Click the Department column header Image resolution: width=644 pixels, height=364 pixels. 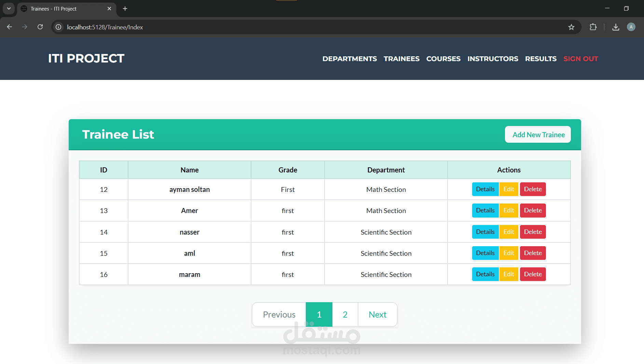point(386,170)
